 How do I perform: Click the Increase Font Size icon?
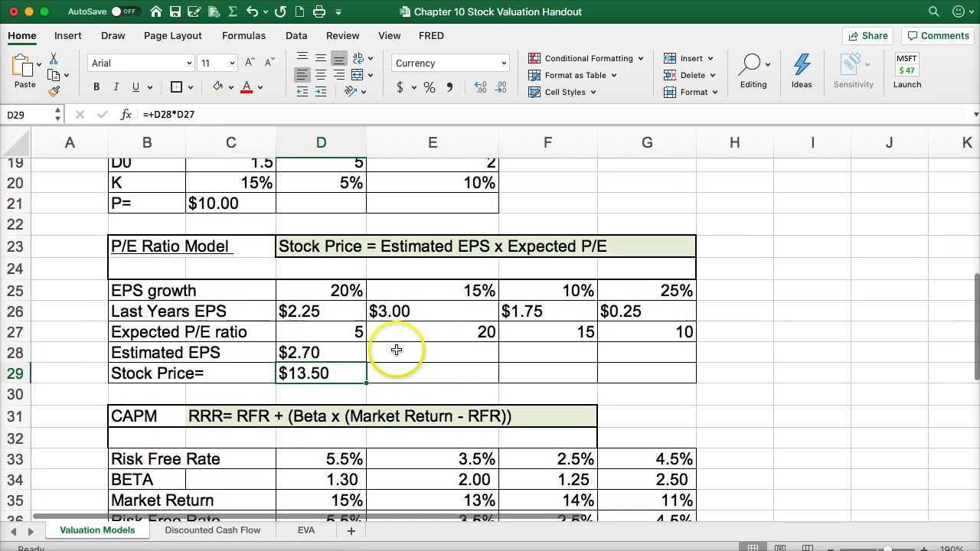(x=250, y=62)
